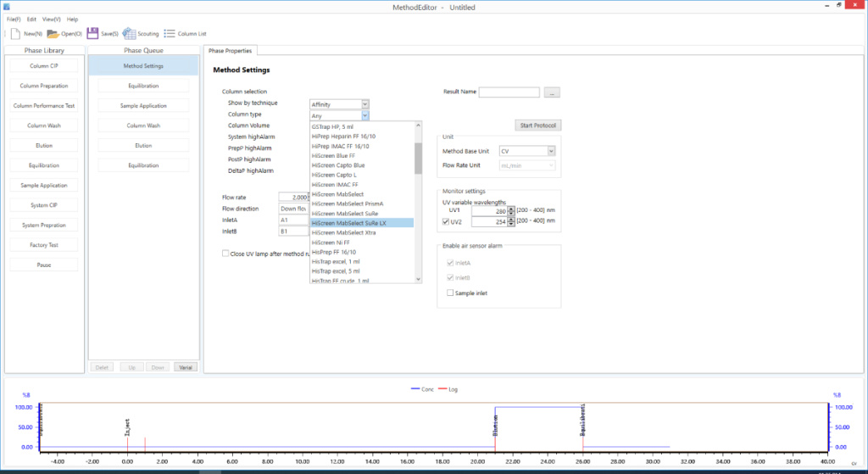Choose HisPrep FF 16/10 column
The height and width of the screenshot is (474, 868).
tap(362, 252)
